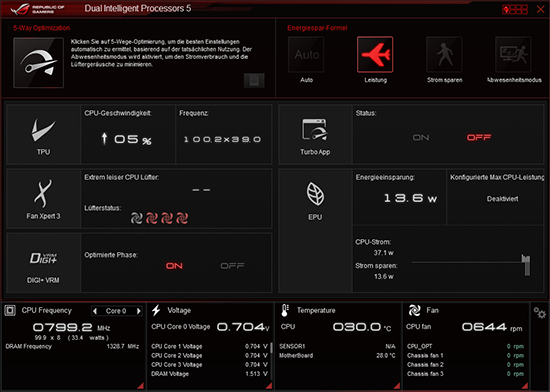The height and width of the screenshot is (392, 550).
Task: Click the Voltage lightning bolt icon
Action: pyautogui.click(x=156, y=310)
